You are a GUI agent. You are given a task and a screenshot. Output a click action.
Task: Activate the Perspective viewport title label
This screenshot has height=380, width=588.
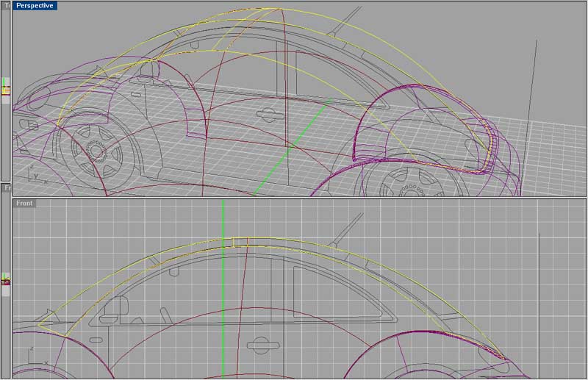(x=35, y=6)
